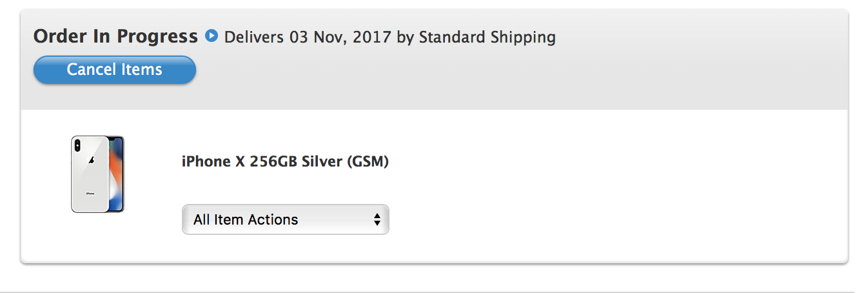Click the All Item Actions label text
Viewport: 868px width, 293px height.
pos(246,219)
